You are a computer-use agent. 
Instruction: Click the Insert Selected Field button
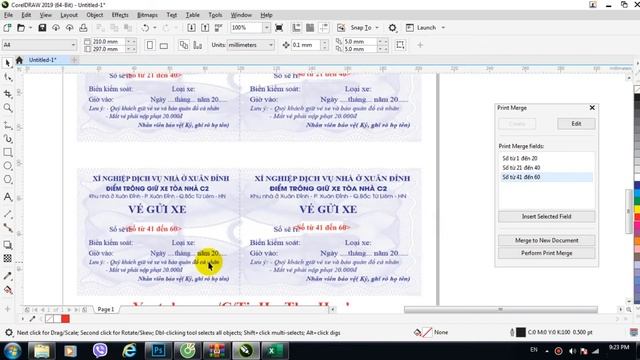(x=546, y=216)
